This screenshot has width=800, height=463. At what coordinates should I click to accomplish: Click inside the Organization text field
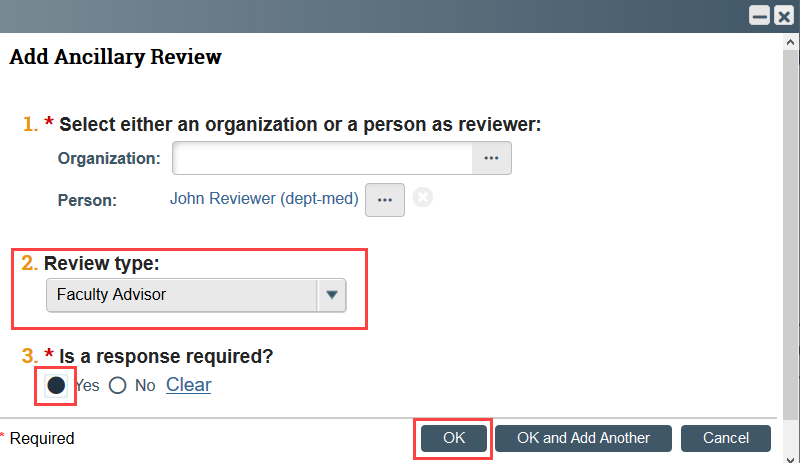point(322,158)
